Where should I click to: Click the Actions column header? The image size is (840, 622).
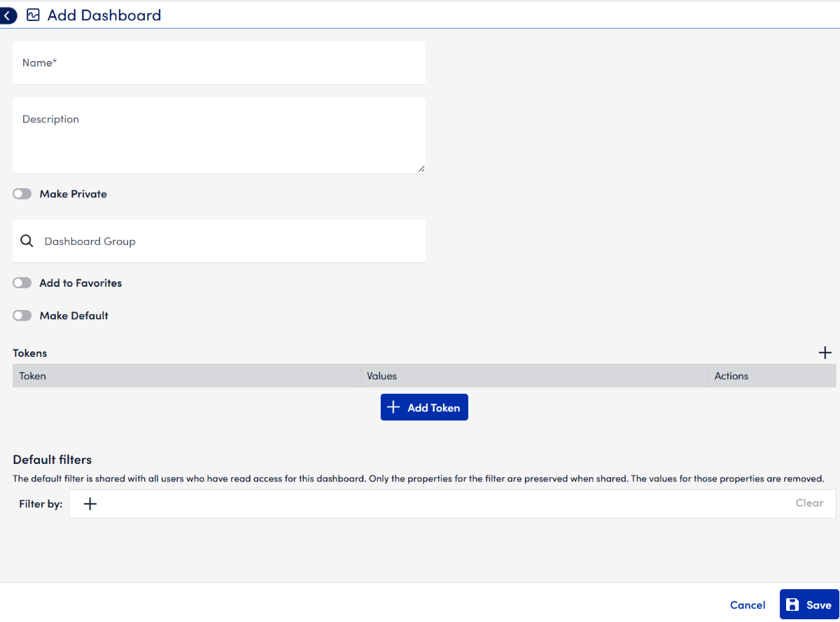click(731, 376)
